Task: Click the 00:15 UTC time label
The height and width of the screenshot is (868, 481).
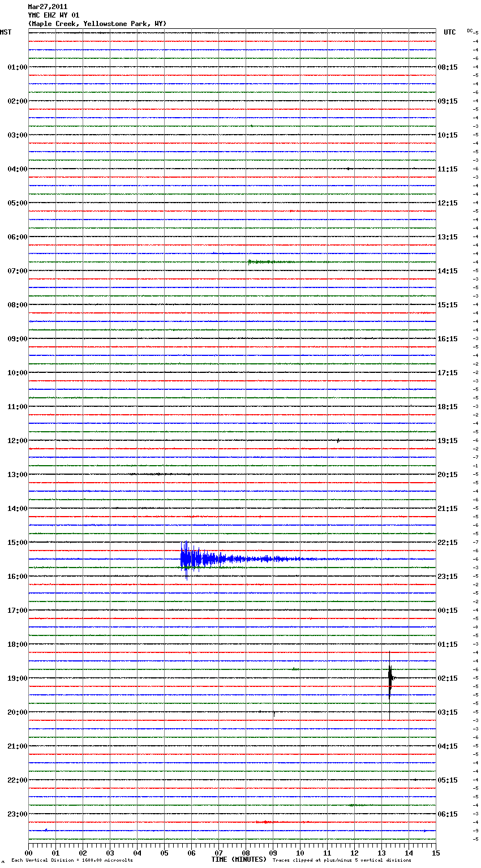Action: click(x=448, y=611)
